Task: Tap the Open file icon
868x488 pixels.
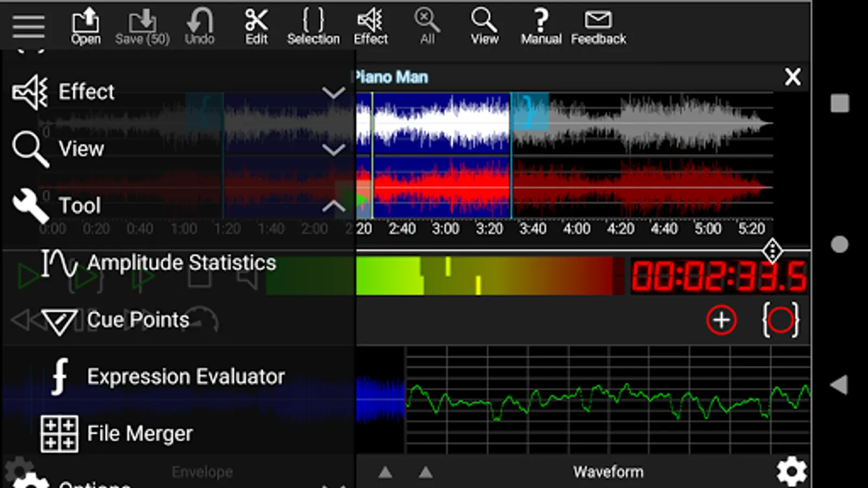Action: (x=86, y=26)
